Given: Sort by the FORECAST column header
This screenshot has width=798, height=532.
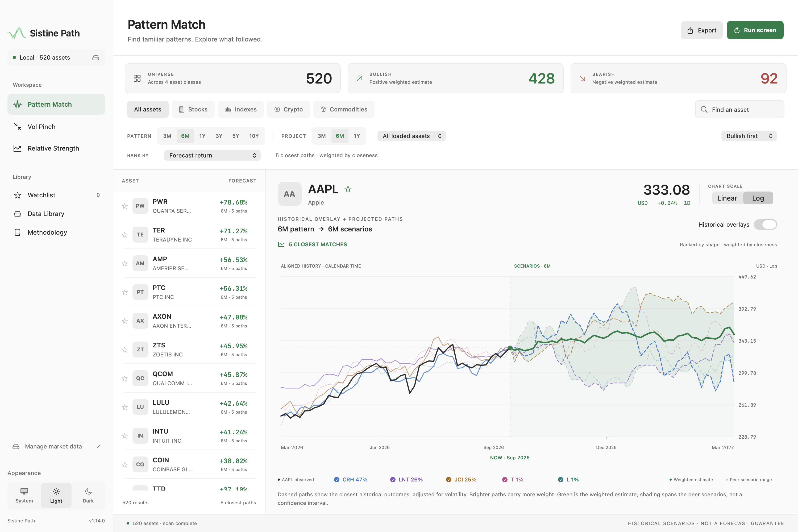Looking at the screenshot, I should (x=242, y=181).
